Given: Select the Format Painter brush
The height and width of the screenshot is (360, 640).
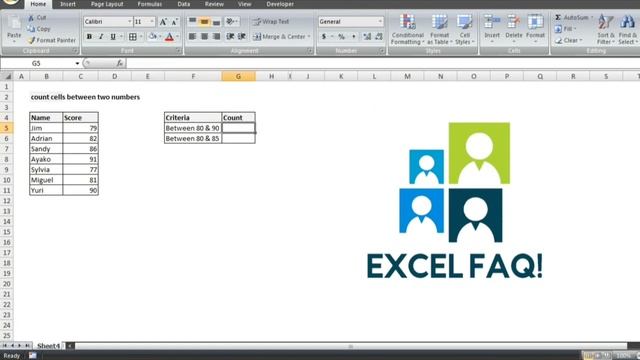Looking at the screenshot, I should [x=31, y=40].
